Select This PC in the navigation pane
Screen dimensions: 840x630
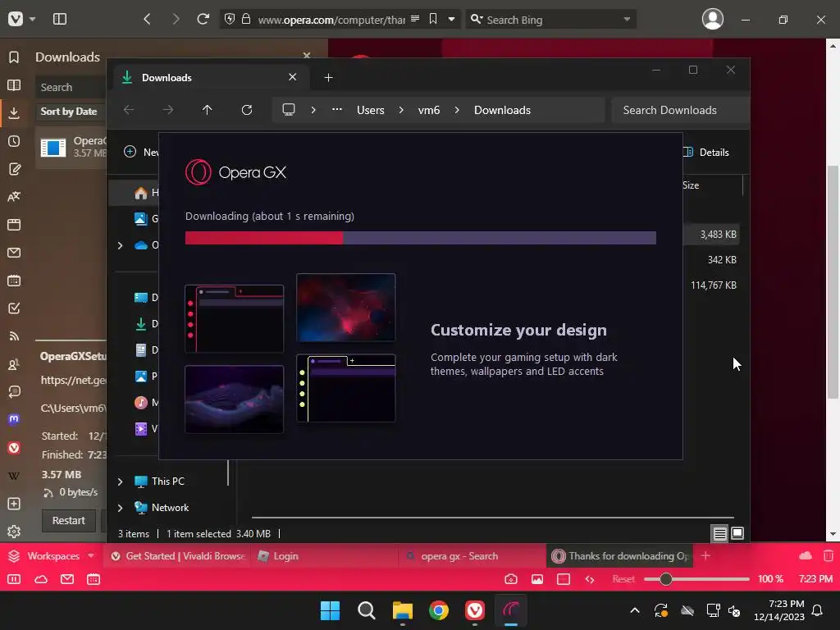click(167, 481)
